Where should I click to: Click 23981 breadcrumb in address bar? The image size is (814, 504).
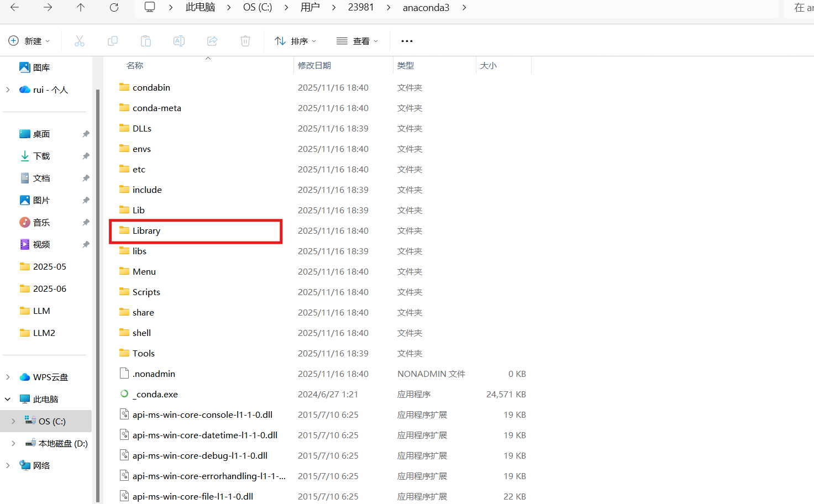point(361,7)
